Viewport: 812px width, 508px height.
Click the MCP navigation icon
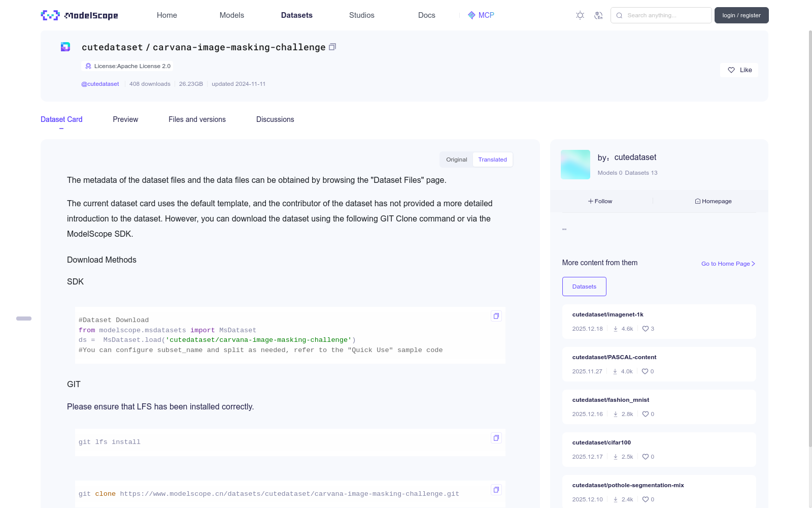point(471,15)
